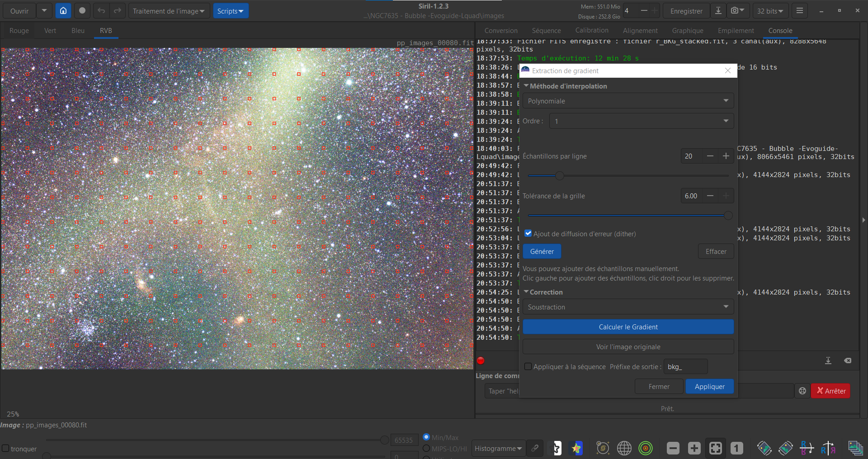Image resolution: width=868 pixels, height=459 pixels.
Task: Open the hamburger main menu
Action: pyautogui.click(x=799, y=11)
